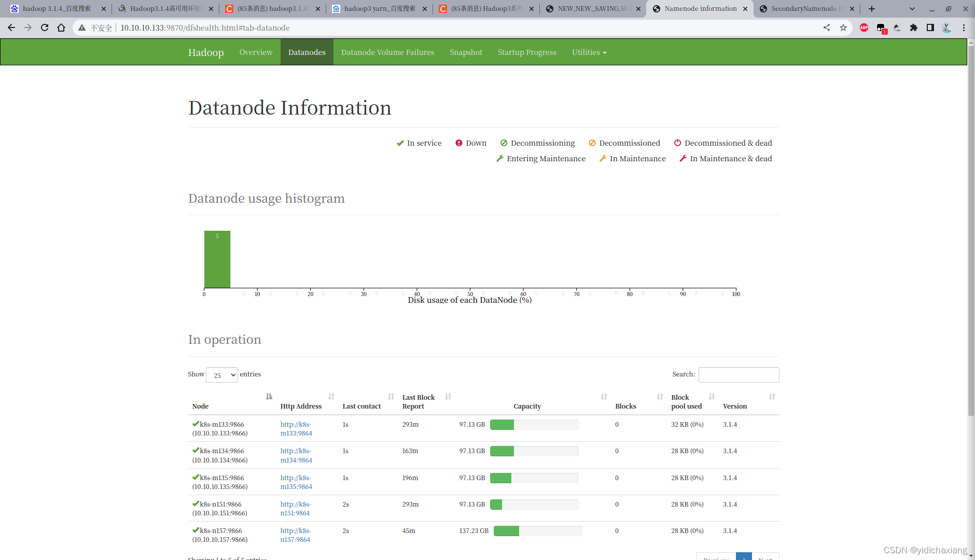
Task: Show the tab search dropdown
Action: click(x=912, y=9)
